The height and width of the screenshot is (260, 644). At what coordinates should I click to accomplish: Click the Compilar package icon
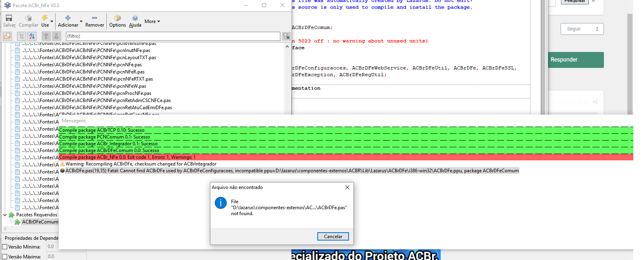pos(28,18)
